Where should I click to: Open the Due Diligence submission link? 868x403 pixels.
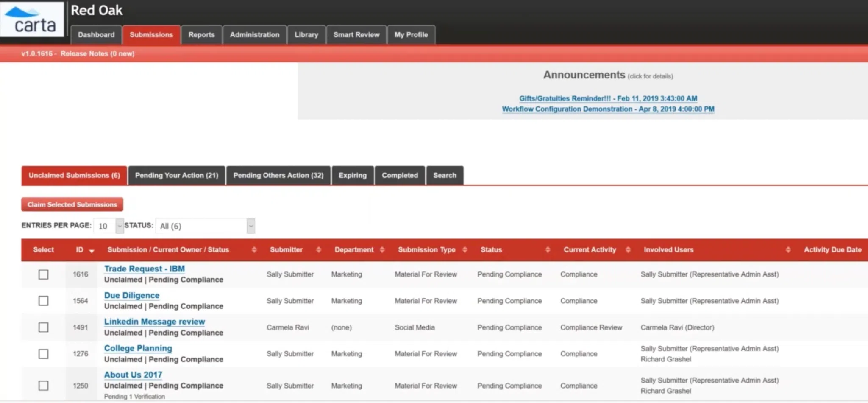(x=131, y=295)
